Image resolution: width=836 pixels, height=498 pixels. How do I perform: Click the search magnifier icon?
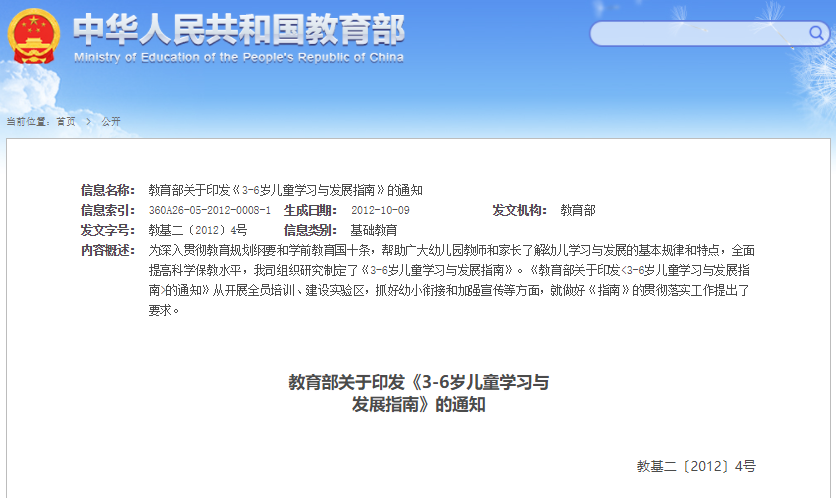click(x=816, y=33)
